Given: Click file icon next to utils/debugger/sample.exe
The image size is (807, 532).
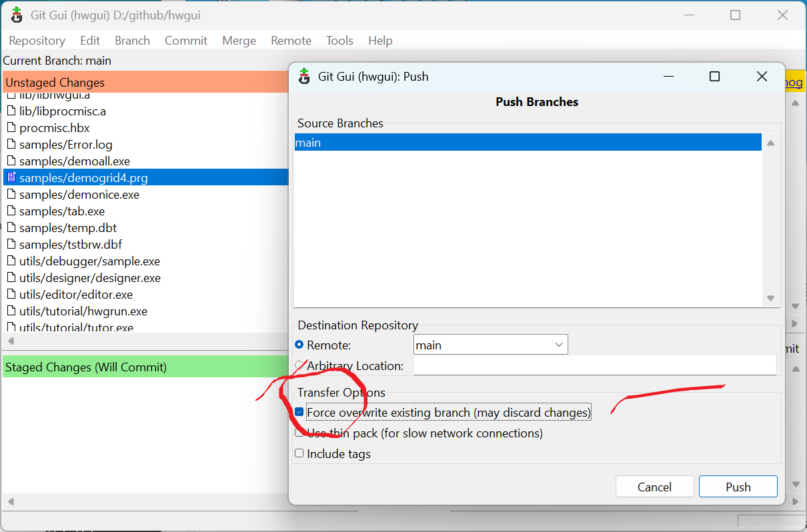Looking at the screenshot, I should point(11,261).
